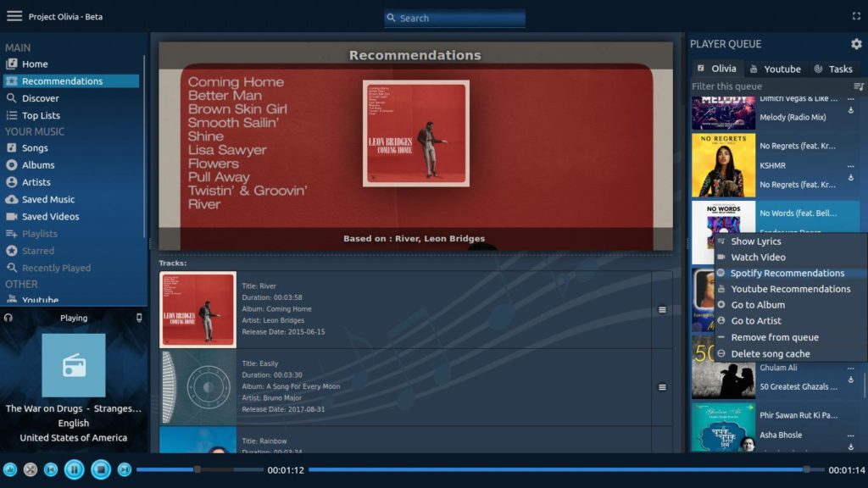Open Player Queue settings gear
Image resolution: width=868 pixels, height=488 pixels.
point(856,44)
